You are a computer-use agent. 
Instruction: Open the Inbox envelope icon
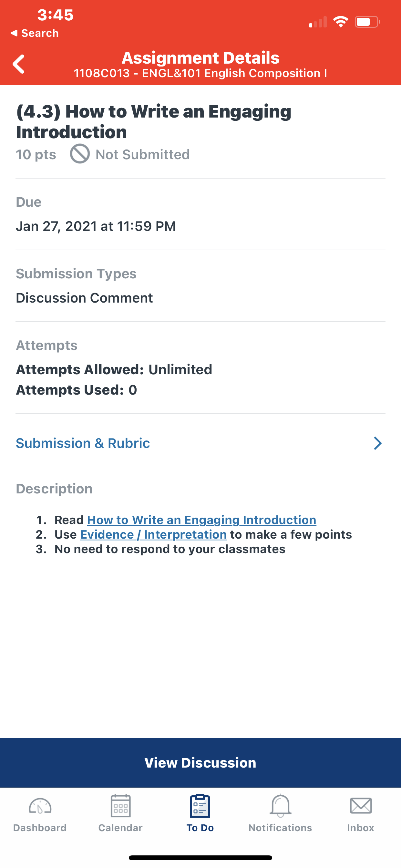pos(361,806)
